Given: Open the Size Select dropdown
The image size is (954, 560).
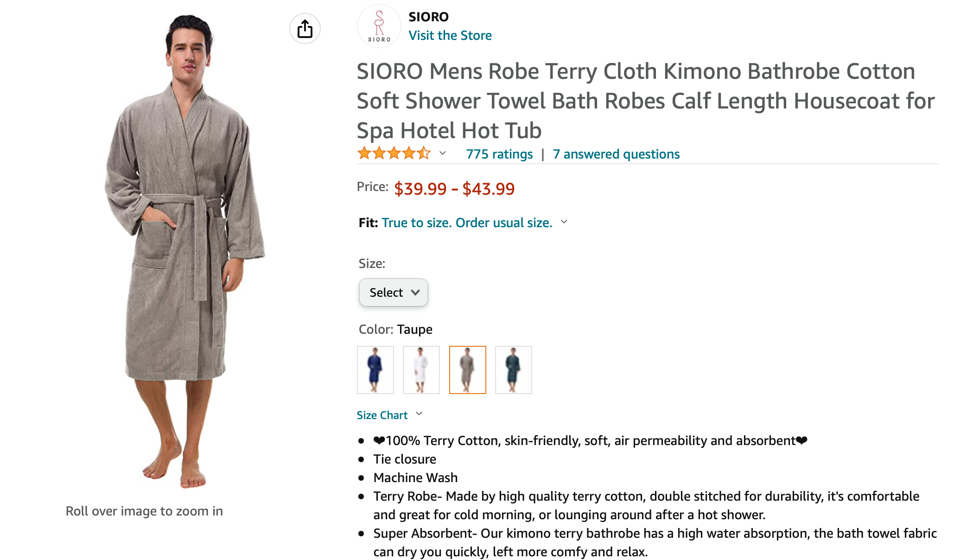Looking at the screenshot, I should [x=393, y=293].
